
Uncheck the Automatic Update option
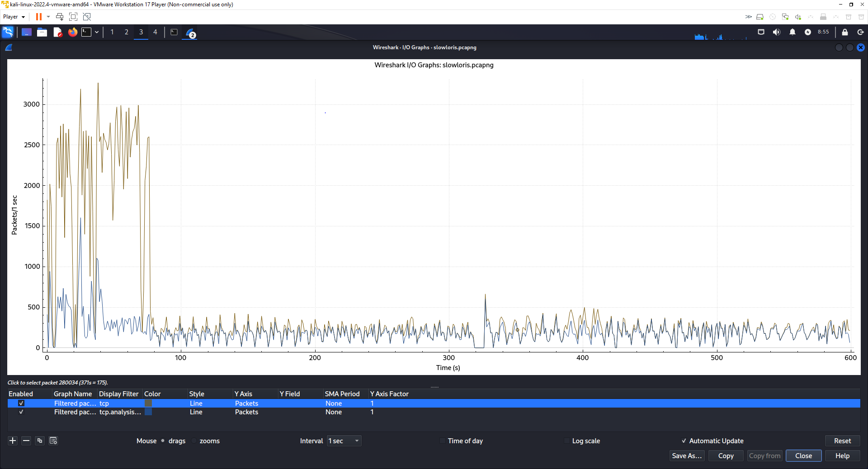point(684,441)
